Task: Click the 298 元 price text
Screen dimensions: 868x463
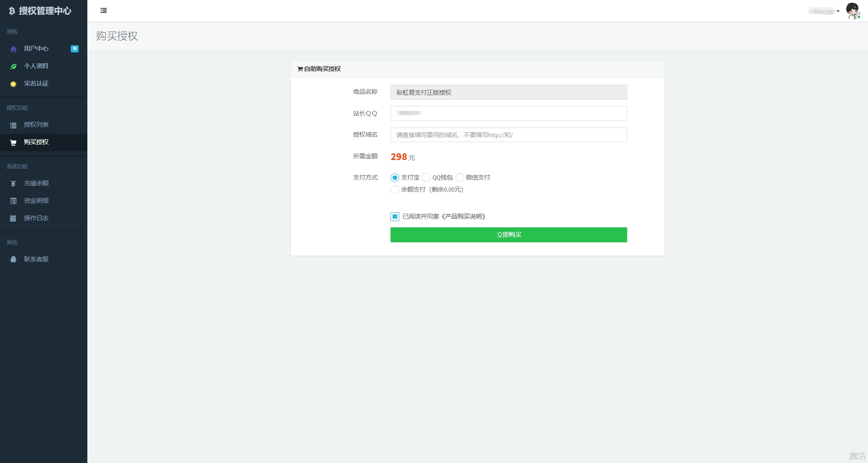Action: coord(403,157)
